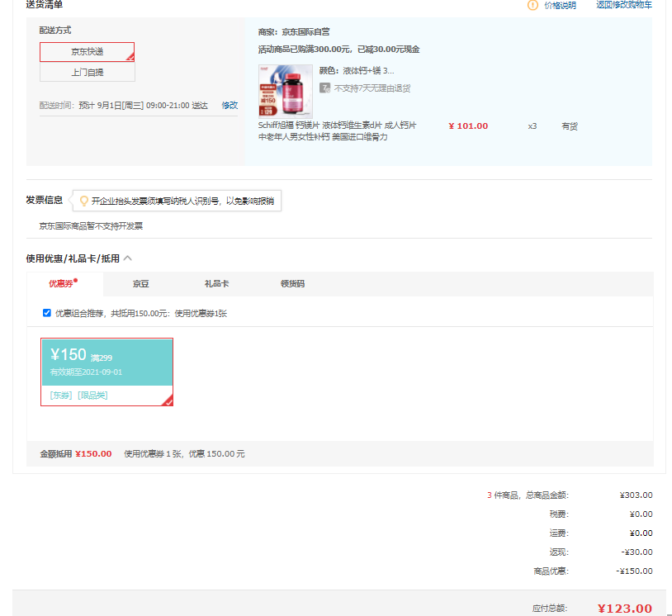The height and width of the screenshot is (616, 672).
Task: Click the red dot on 优惠券 tab
Action: tap(76, 281)
